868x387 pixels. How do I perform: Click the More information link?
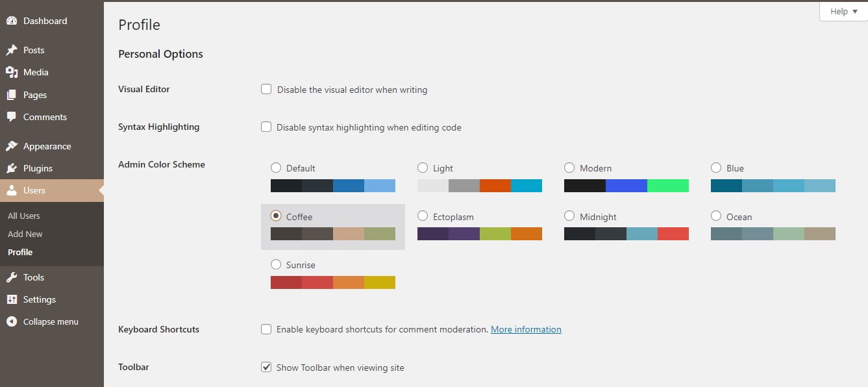(x=526, y=329)
